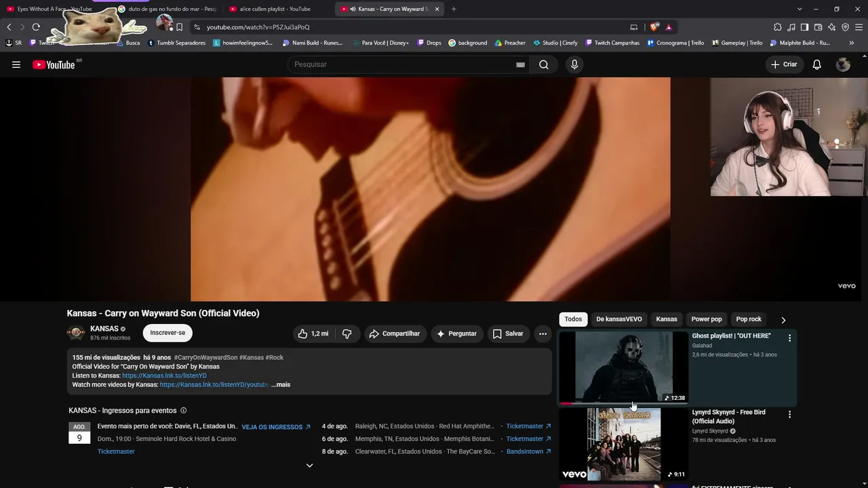
Task: Open Twitch Campanhas bookmark
Action: coord(612,43)
